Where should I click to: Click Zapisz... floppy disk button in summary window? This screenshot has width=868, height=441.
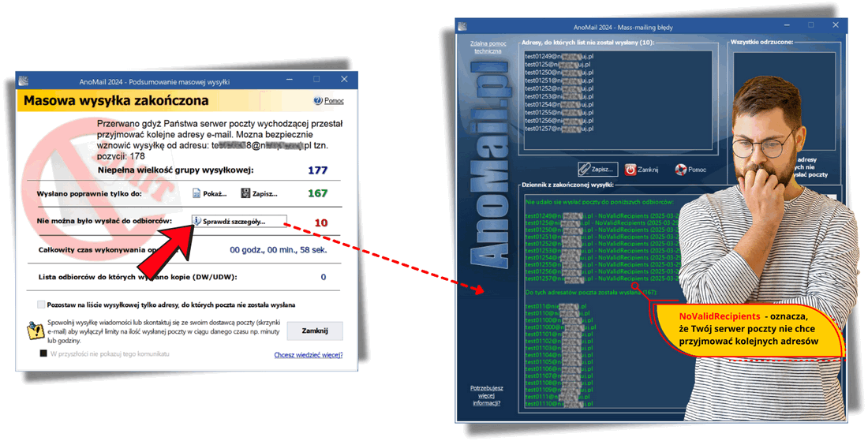pyautogui.click(x=259, y=193)
